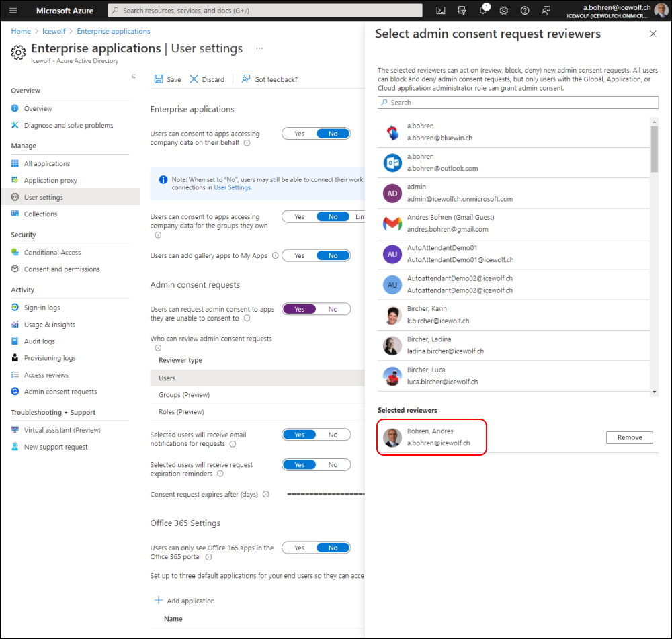Click the reviewer list scrollbar
Viewport: 672px width, 639px height.
click(654, 149)
